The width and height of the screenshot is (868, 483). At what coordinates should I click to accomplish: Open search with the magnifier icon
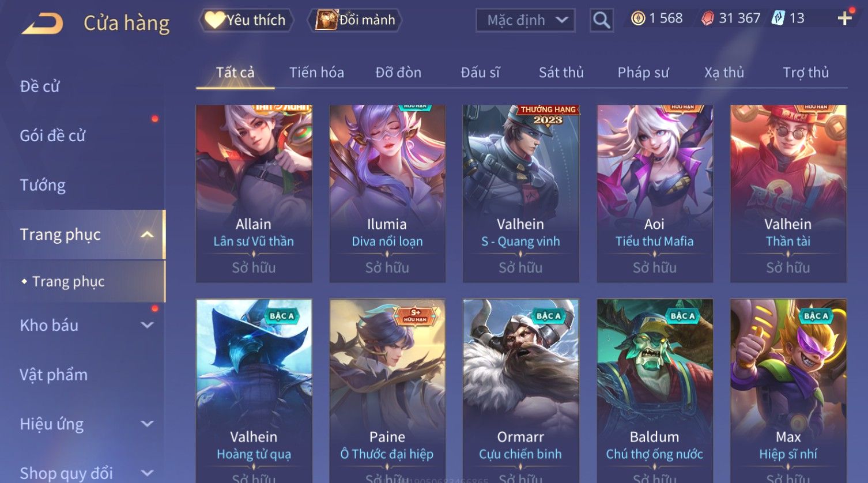[602, 21]
